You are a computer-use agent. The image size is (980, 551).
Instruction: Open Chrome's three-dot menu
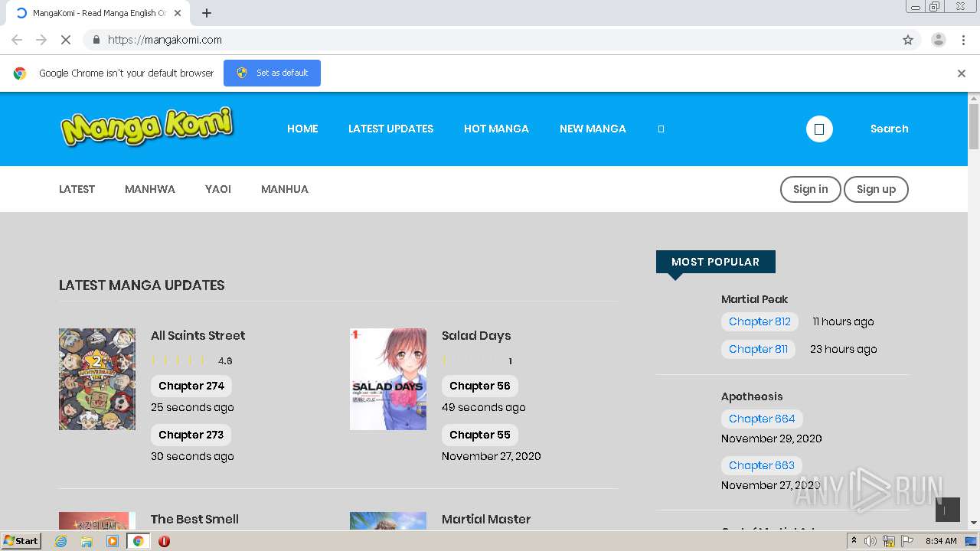[963, 40]
